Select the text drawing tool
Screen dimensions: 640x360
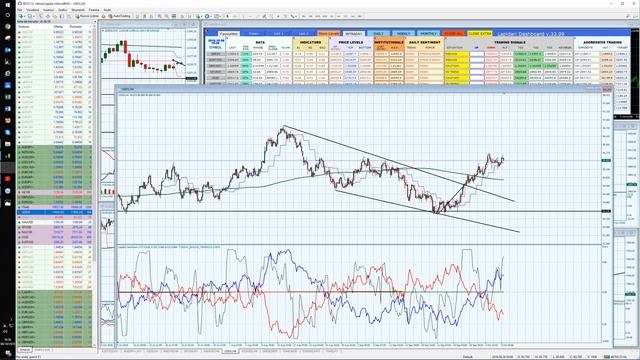(x=278, y=16)
